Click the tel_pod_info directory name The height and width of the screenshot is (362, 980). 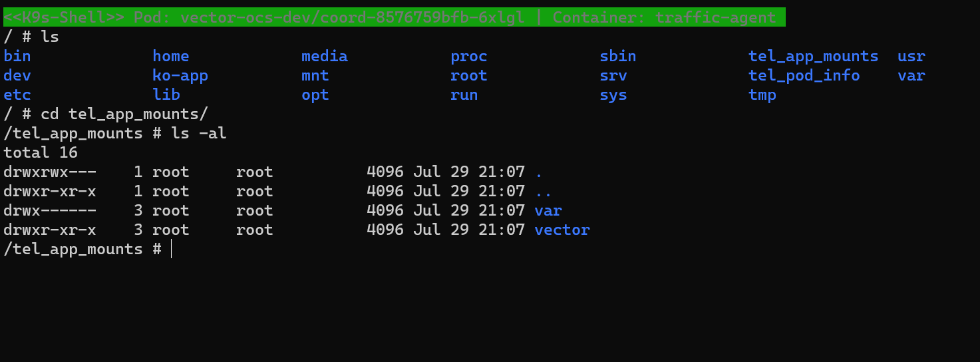point(804,76)
